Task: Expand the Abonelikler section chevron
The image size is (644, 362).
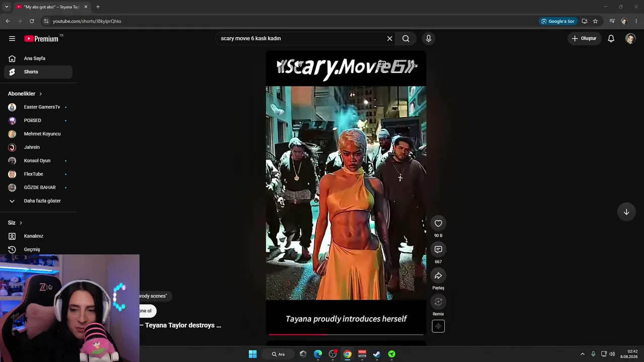Action: pos(41,94)
